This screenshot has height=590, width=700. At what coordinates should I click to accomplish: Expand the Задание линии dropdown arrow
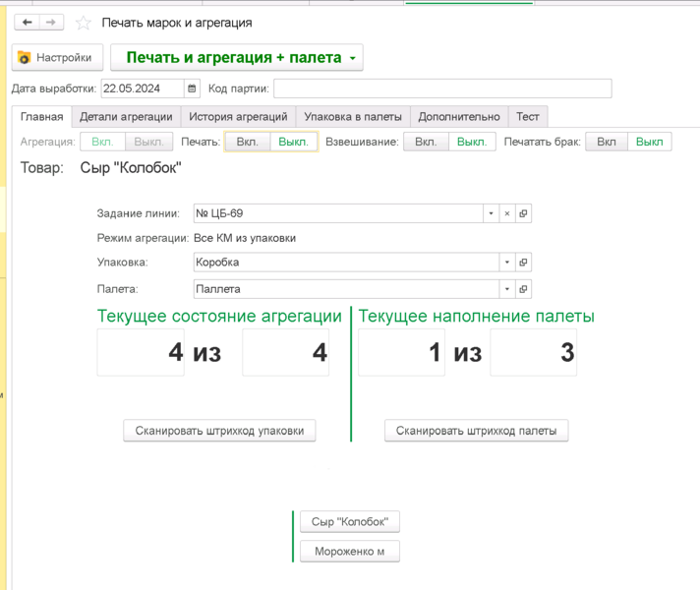(491, 213)
